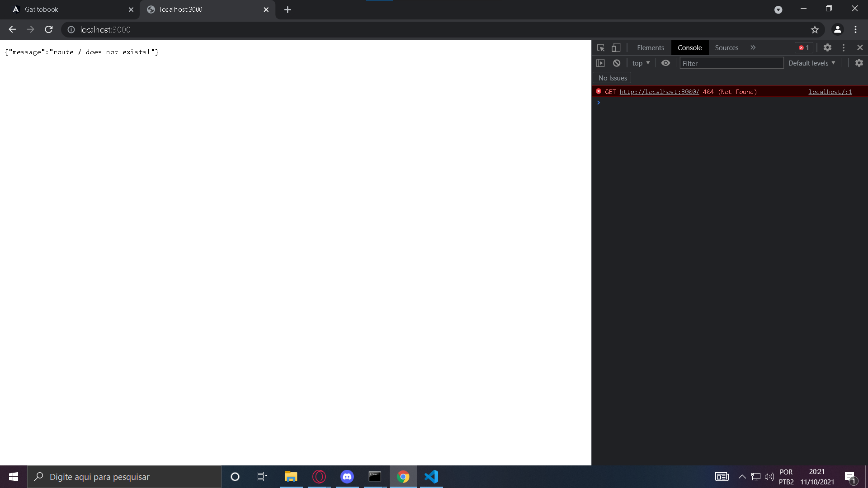Expand more DevTools tabs chevron
Screen dimensions: 868x488
pos(753,47)
